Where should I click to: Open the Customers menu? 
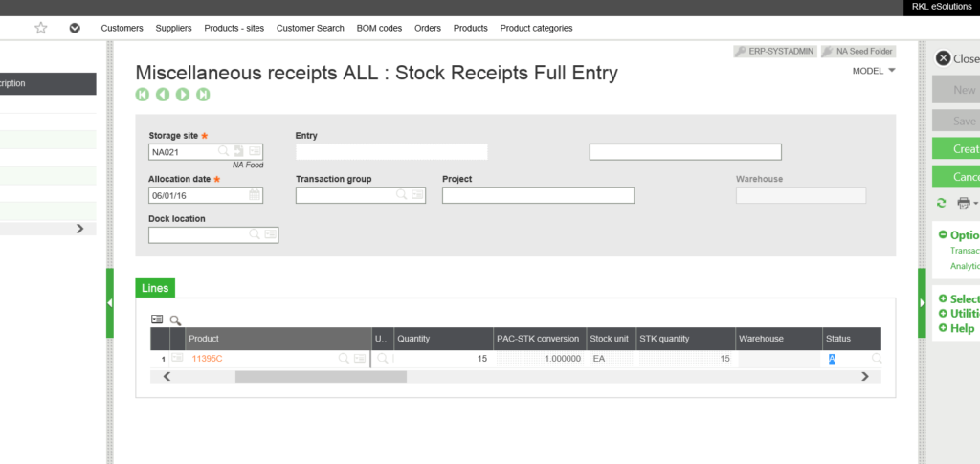[122, 28]
